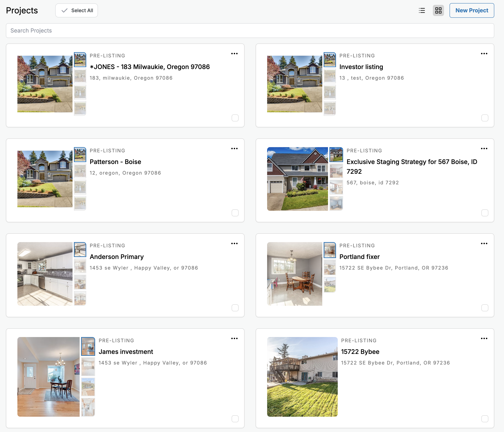Image resolution: width=504 pixels, height=432 pixels.
Task: Switch to list view layout
Action: [x=422, y=10]
